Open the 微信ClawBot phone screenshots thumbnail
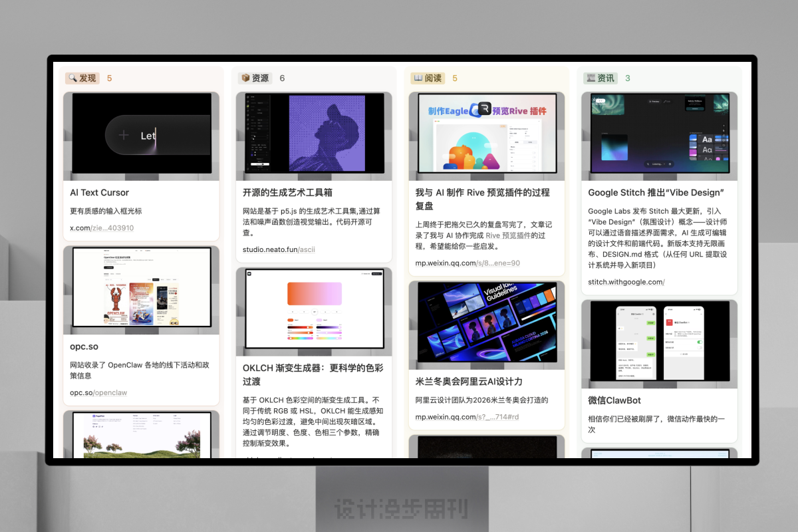Viewport: 798px width, 532px height. click(x=659, y=344)
